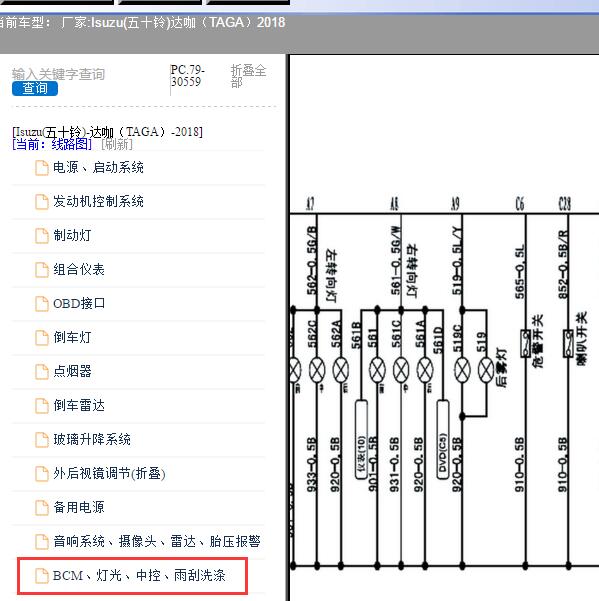Open 倒车灯 tree item

tap(72, 337)
